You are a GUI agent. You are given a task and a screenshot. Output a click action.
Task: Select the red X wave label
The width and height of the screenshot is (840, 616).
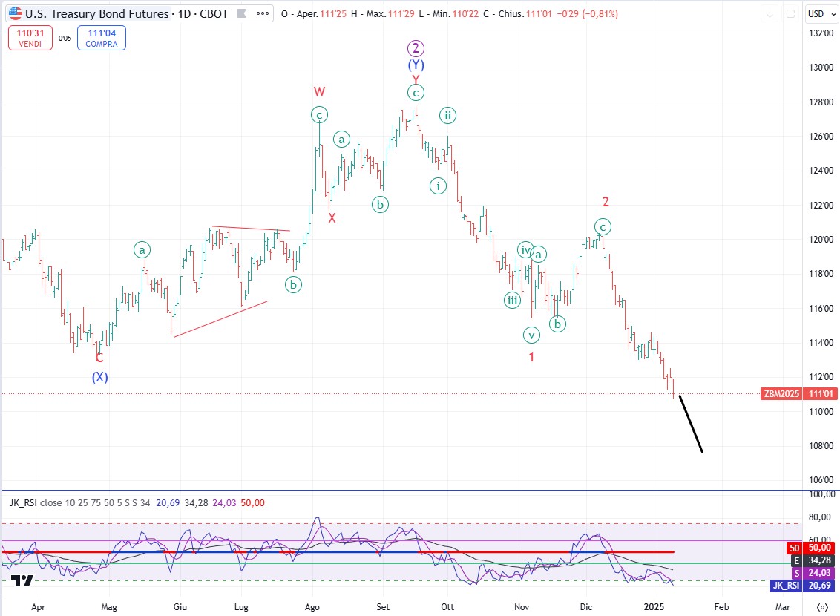click(332, 218)
